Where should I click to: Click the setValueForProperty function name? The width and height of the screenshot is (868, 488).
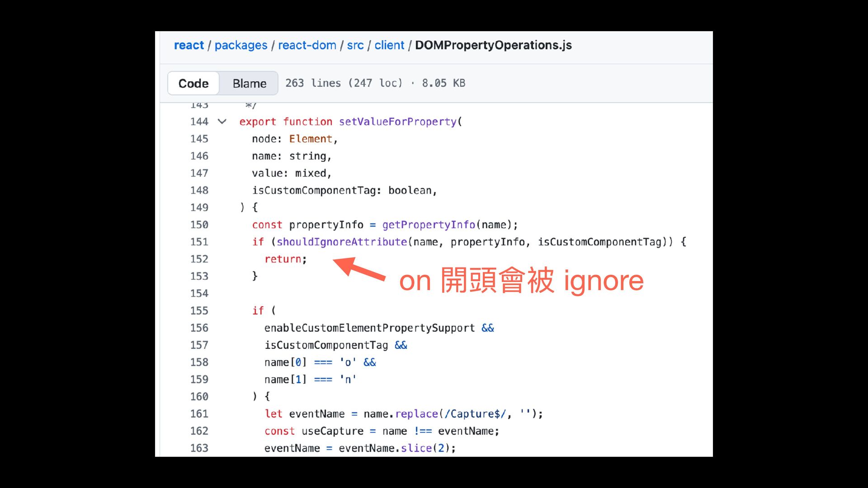click(x=398, y=122)
